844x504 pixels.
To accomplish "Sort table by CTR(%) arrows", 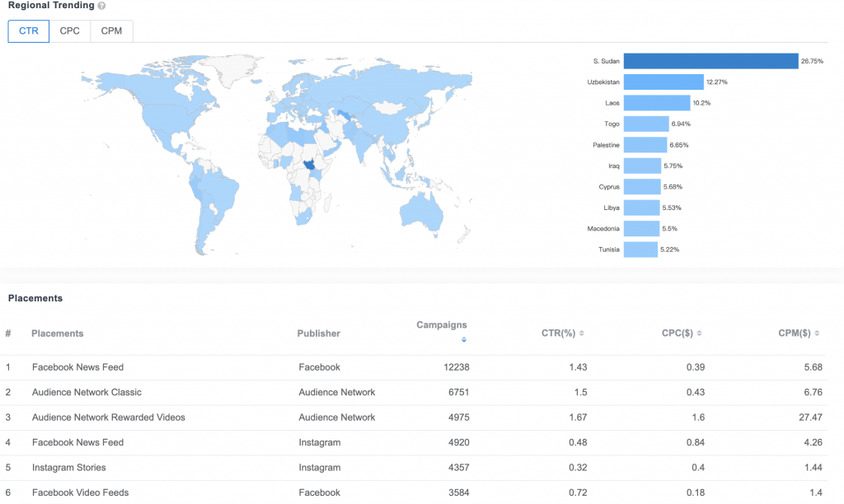I will click(x=582, y=334).
